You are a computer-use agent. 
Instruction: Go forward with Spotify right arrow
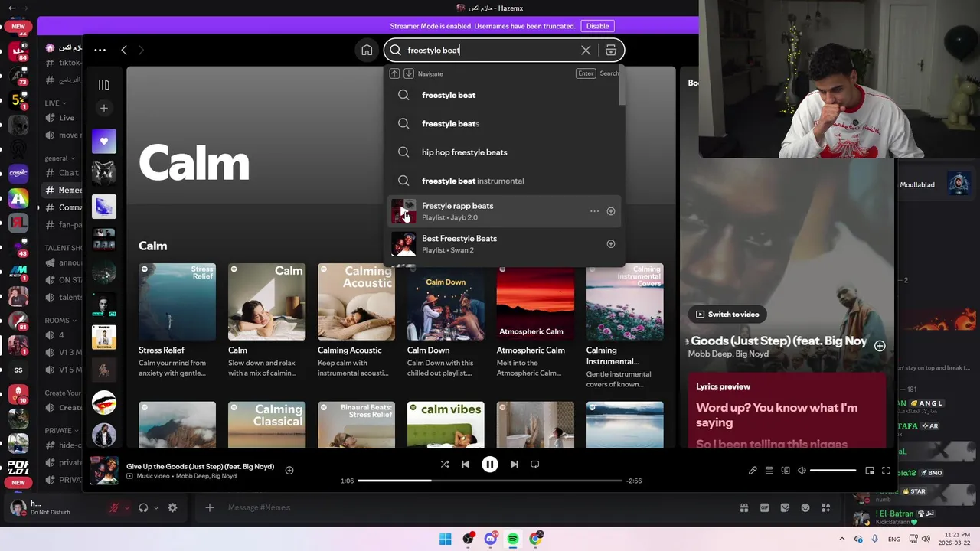(x=142, y=50)
